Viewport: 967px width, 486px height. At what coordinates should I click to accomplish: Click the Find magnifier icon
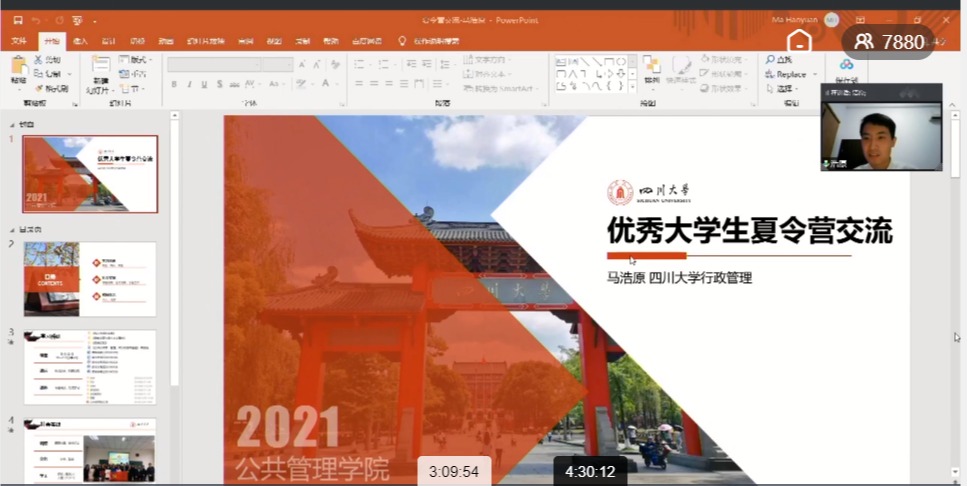(771, 60)
